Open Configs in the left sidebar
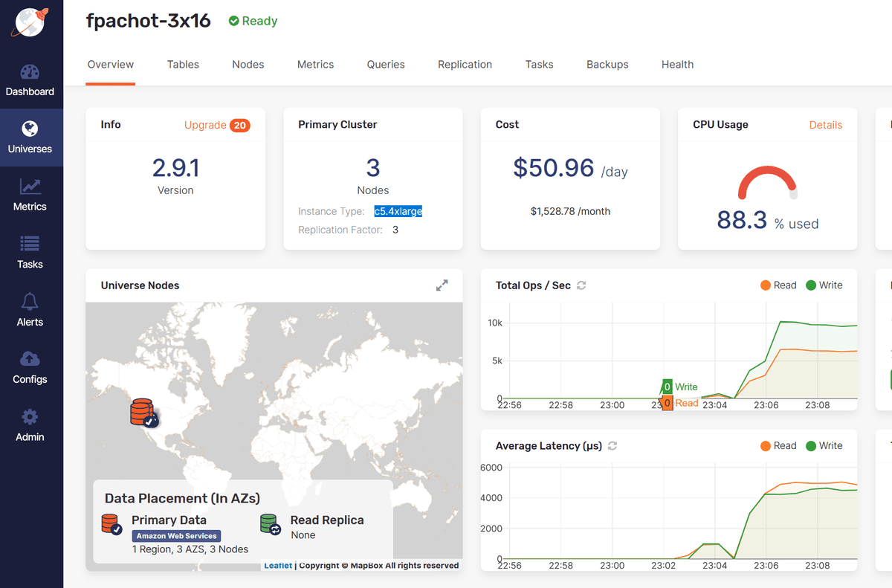Viewport: 892px width, 588px height. click(30, 369)
